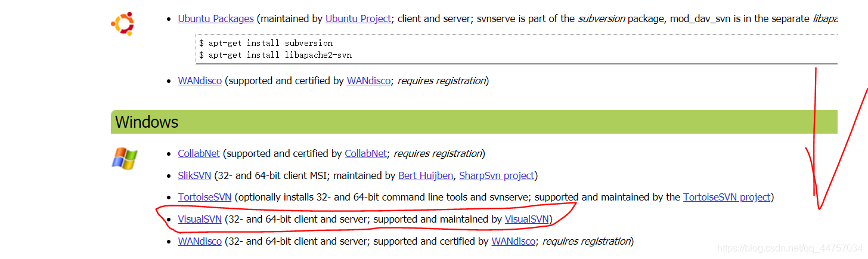This screenshot has height=259, width=868.
Task: Select the TortoiseSVN download link
Action: 204,197
